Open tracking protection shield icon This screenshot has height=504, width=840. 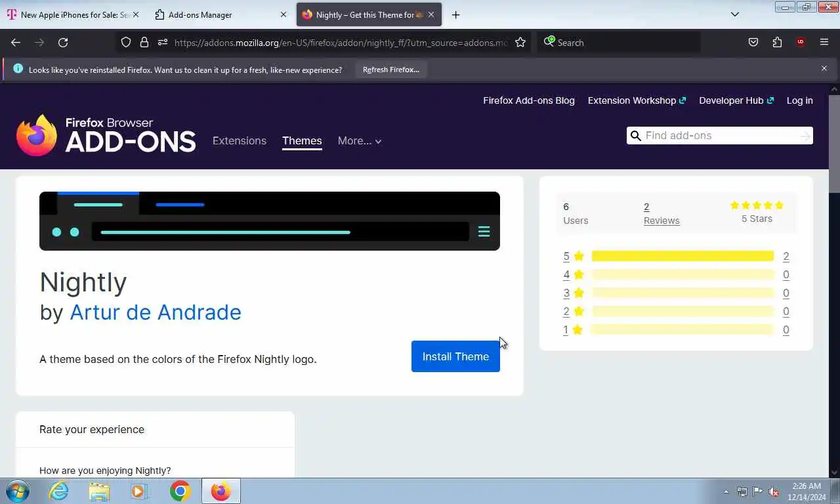point(126,42)
